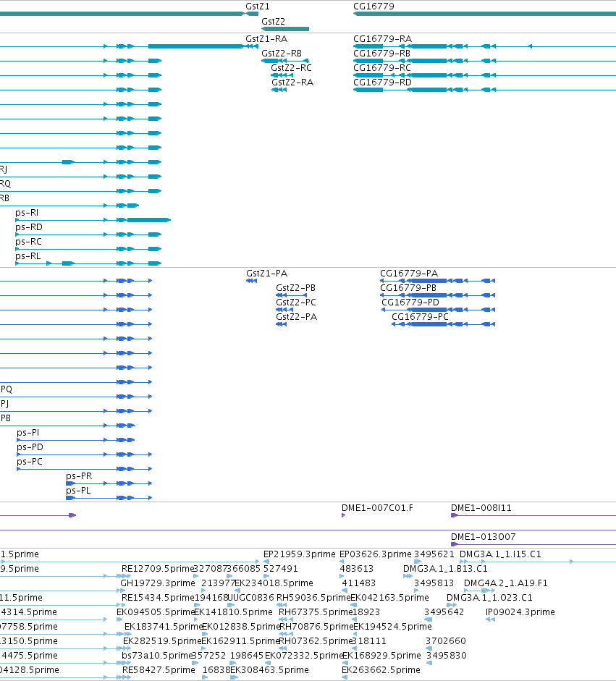Select transcript CG16779-RD label
This screenshot has height=681, width=616.
(x=382, y=82)
